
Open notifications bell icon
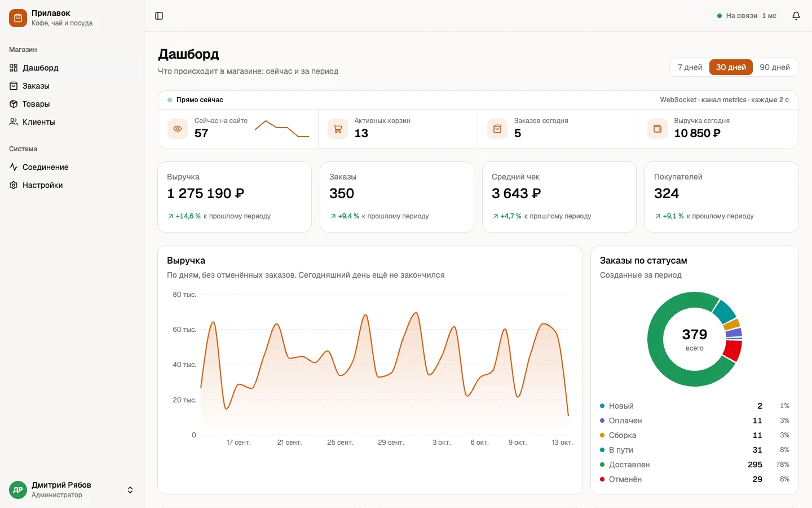point(796,16)
